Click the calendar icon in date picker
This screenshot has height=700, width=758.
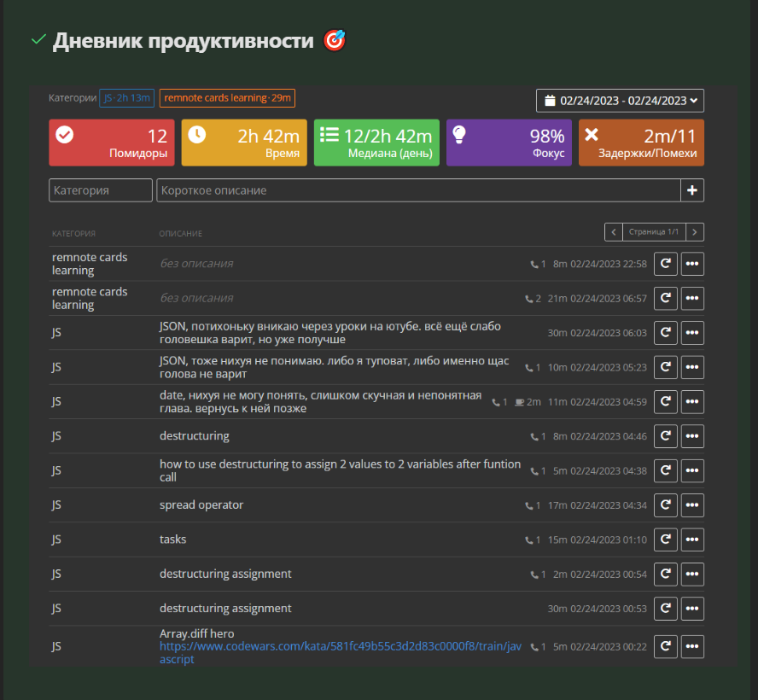pyautogui.click(x=549, y=101)
